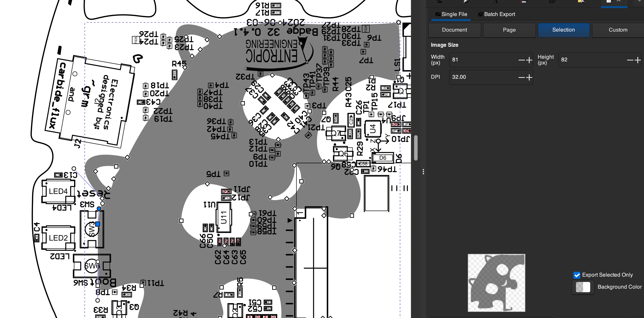Decrease DPI using its minus stepper
Image resolution: width=644 pixels, height=318 pixels.
tap(521, 78)
